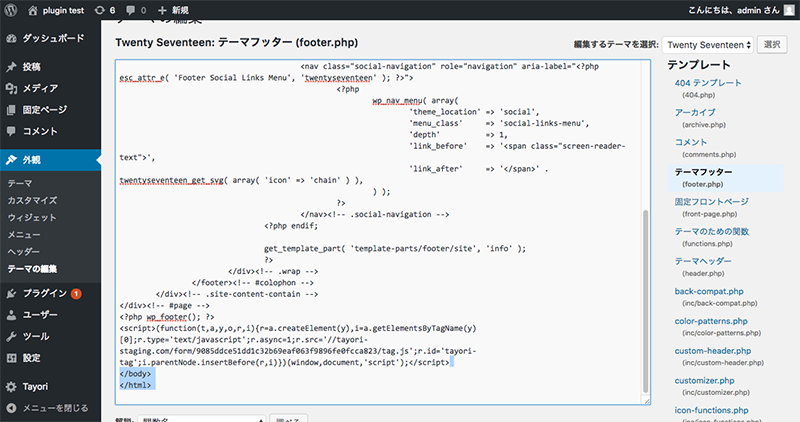Image resolution: width=800 pixels, height=422 pixels.
Task: Go to ヘッダー submenu
Action: [x=23, y=252]
